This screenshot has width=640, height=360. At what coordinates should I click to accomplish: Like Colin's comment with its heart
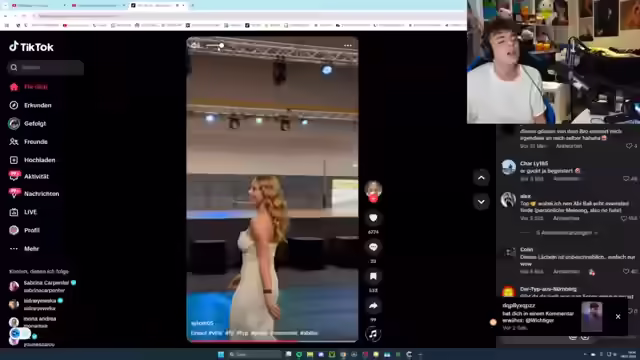point(626,271)
